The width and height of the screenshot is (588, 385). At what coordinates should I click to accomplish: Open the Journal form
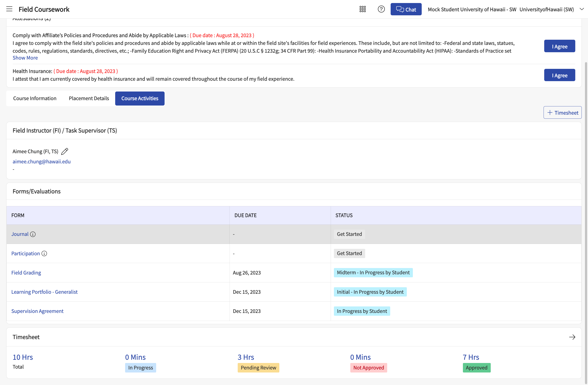tap(20, 234)
